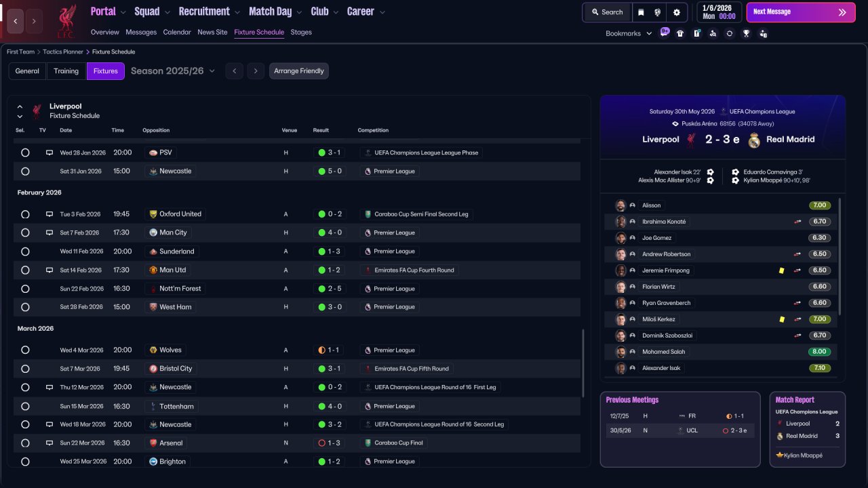The width and height of the screenshot is (868, 488).
Task: Click the circular arrows icon in bookmarks bar
Action: click(x=730, y=33)
